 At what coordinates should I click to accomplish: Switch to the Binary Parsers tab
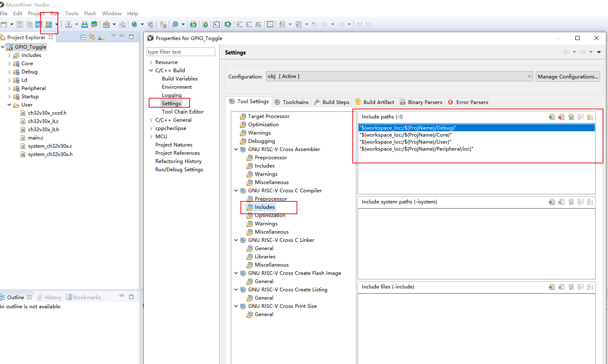421,102
